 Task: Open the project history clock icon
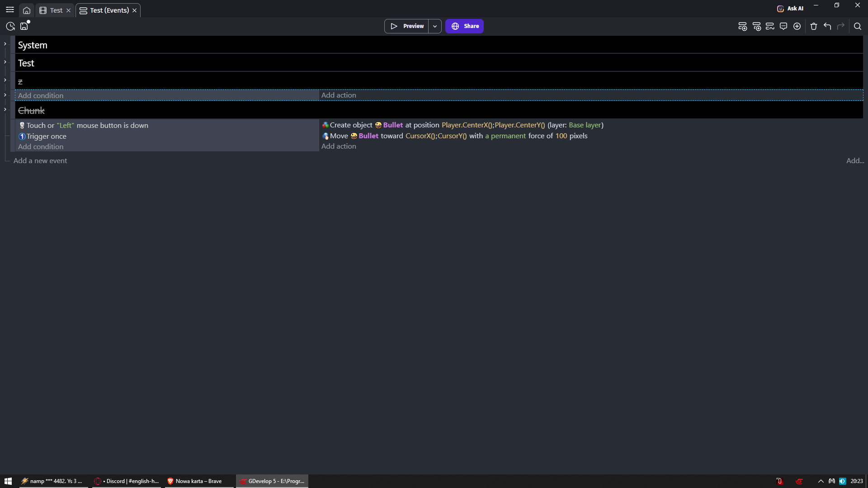10,26
